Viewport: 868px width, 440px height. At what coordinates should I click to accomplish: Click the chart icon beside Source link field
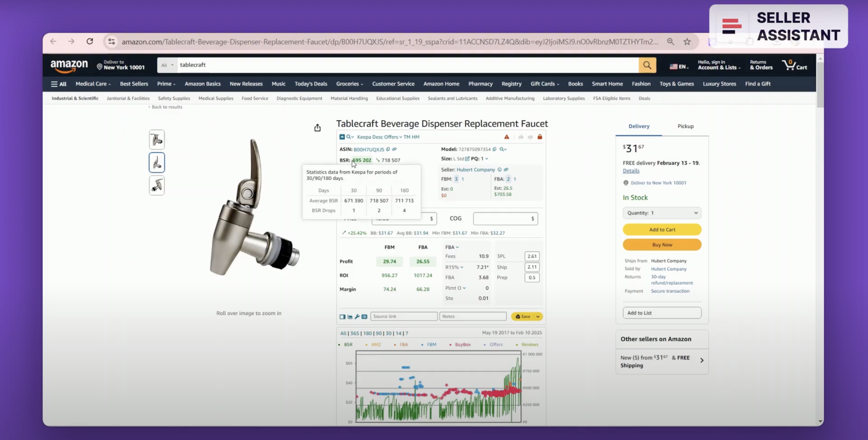pyautogui.click(x=350, y=317)
